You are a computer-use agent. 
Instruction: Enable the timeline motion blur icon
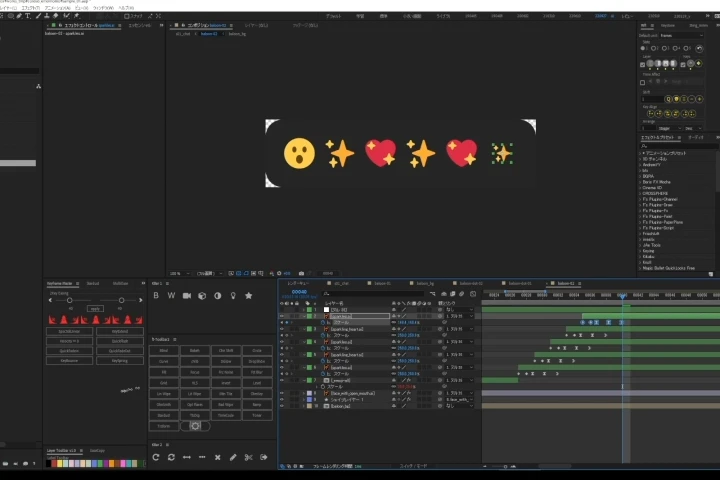tap(461, 294)
